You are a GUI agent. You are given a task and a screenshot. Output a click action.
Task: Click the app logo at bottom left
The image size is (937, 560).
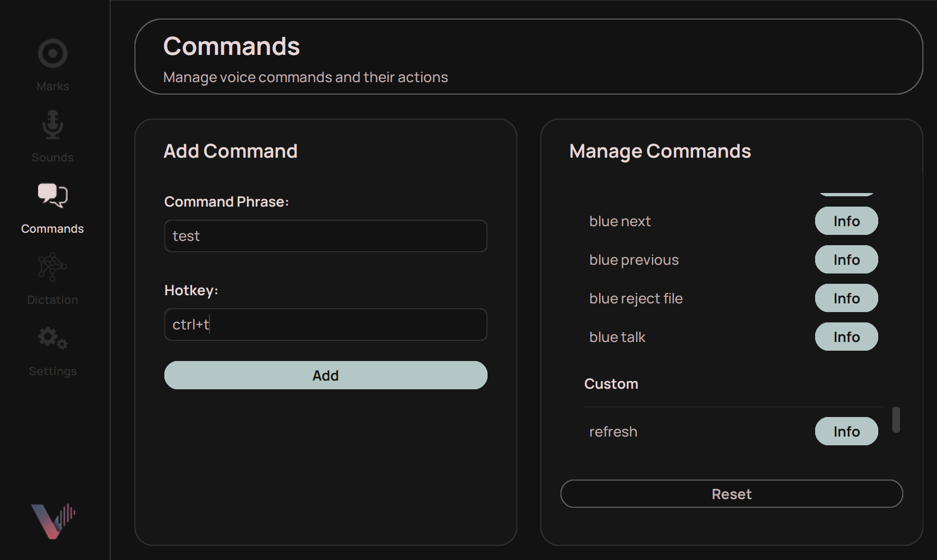52,520
